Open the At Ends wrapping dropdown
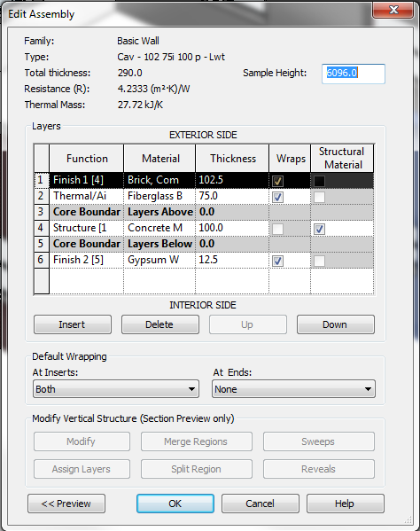The width and height of the screenshot is (420, 531). tap(293, 389)
